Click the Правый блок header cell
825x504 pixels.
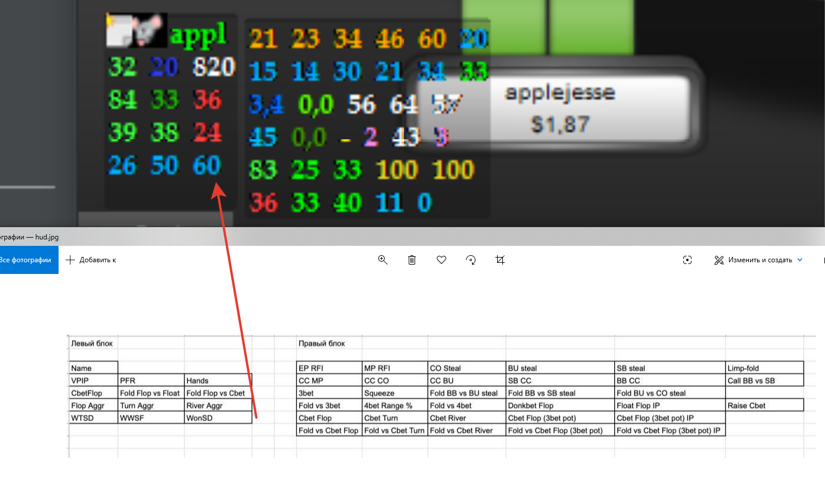(329, 343)
